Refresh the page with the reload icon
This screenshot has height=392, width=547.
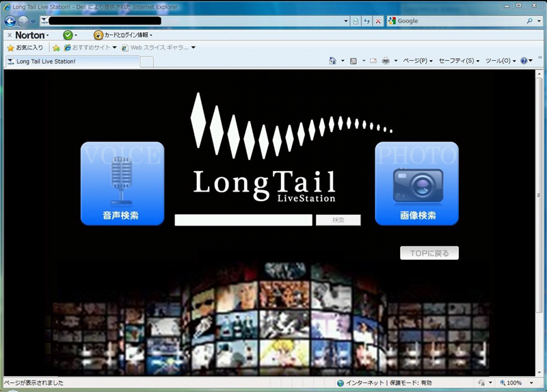[366, 21]
